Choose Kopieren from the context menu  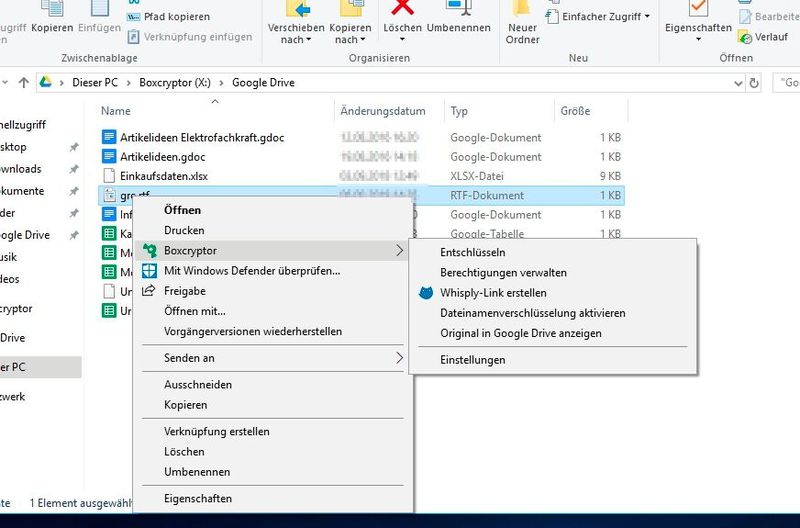[186, 405]
